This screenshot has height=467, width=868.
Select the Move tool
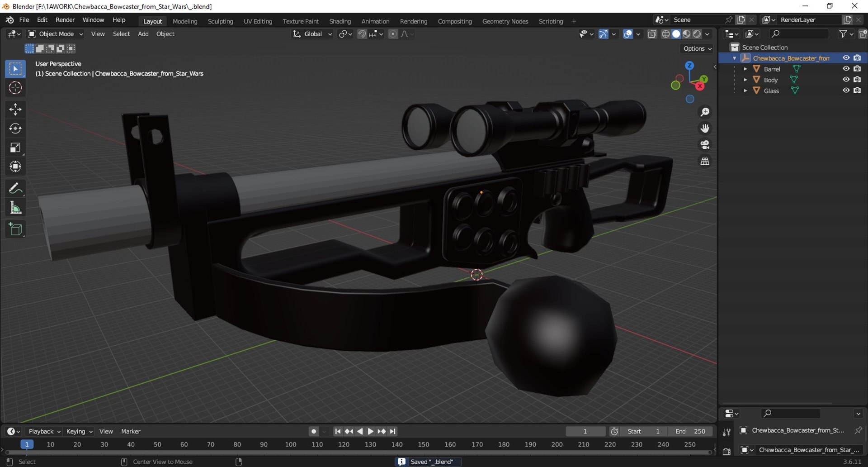coord(15,110)
